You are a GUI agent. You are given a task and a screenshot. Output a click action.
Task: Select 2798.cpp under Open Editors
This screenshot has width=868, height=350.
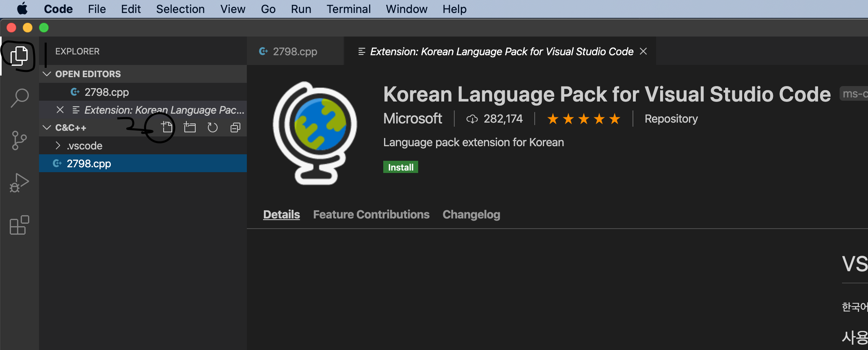(143, 92)
